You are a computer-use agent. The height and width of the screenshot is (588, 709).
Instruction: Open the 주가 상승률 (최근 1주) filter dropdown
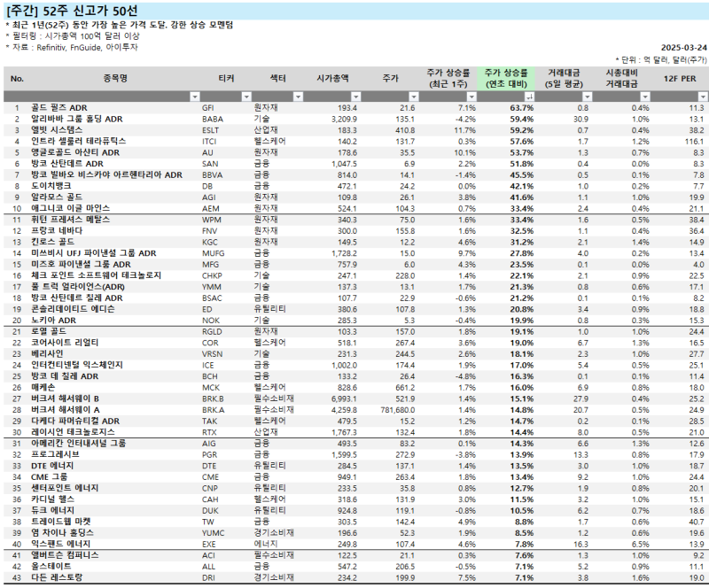pyautogui.click(x=471, y=97)
